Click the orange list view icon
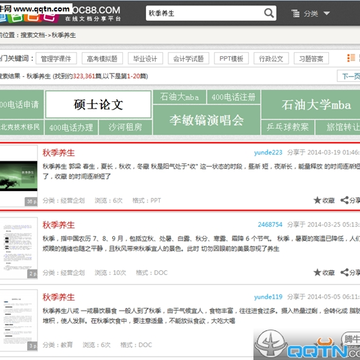 point(351,58)
